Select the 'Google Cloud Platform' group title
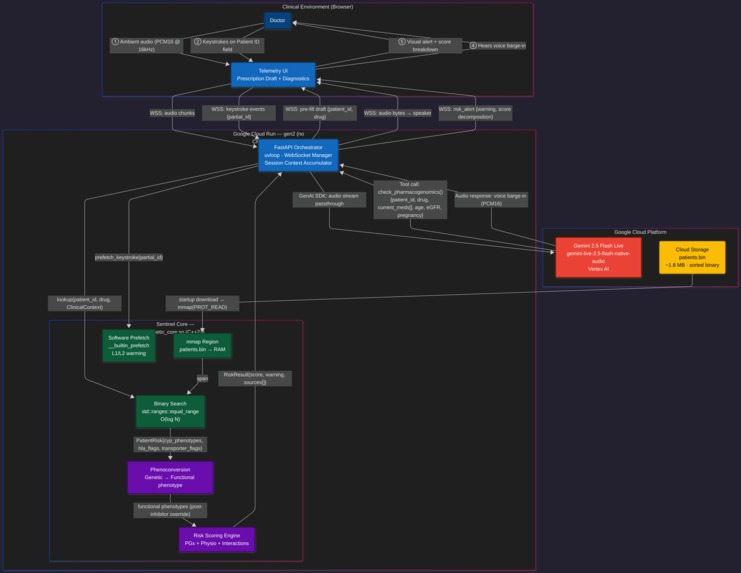This screenshot has height=573, width=741. click(x=640, y=232)
